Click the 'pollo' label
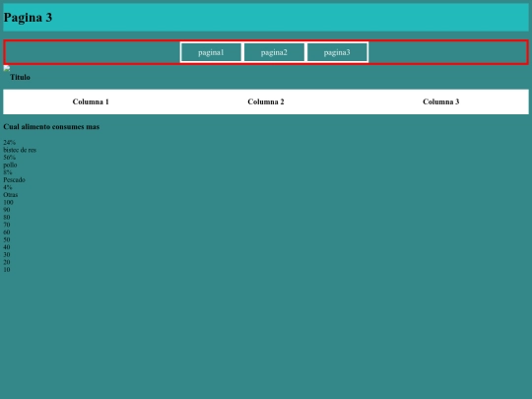Viewport: 532px width, 399px height. [10, 165]
